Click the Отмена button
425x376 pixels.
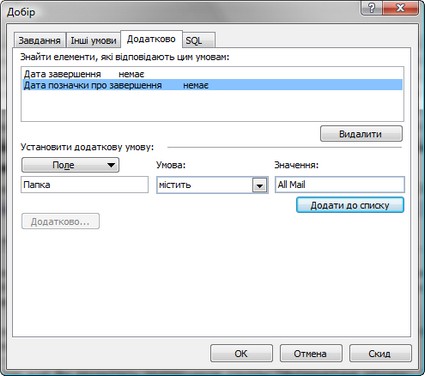(x=311, y=353)
